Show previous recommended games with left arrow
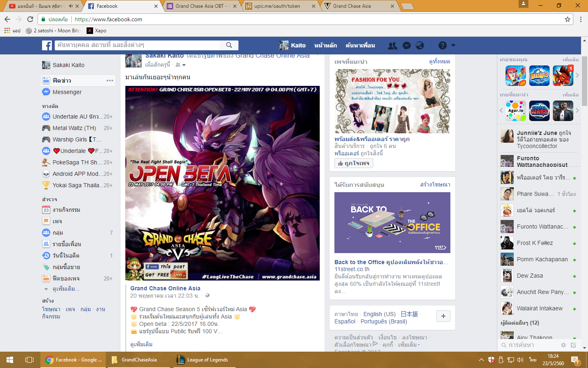Viewport: 588px width, 368px height. tap(501, 111)
